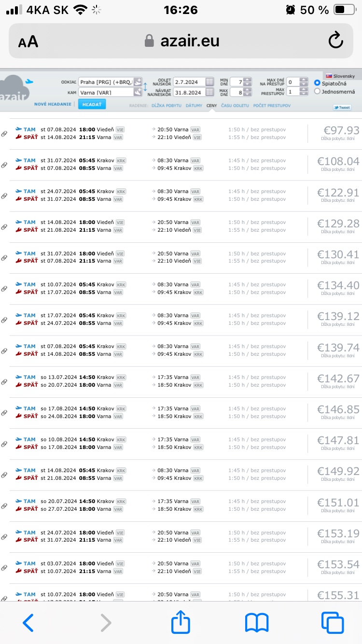Show the open tabs overview
Image resolution: width=362 pixels, height=644 pixels.
[x=333, y=622]
